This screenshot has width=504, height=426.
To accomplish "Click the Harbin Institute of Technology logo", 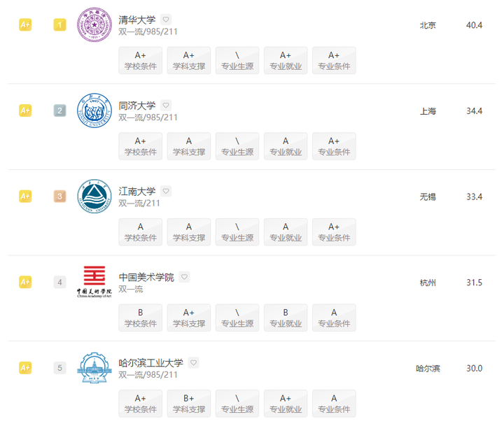I will (x=94, y=368).
